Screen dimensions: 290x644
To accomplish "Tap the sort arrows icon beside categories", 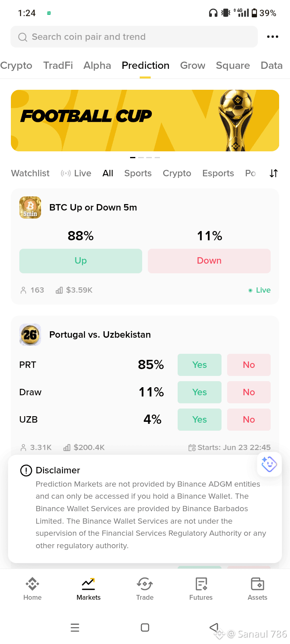I will click(x=274, y=173).
